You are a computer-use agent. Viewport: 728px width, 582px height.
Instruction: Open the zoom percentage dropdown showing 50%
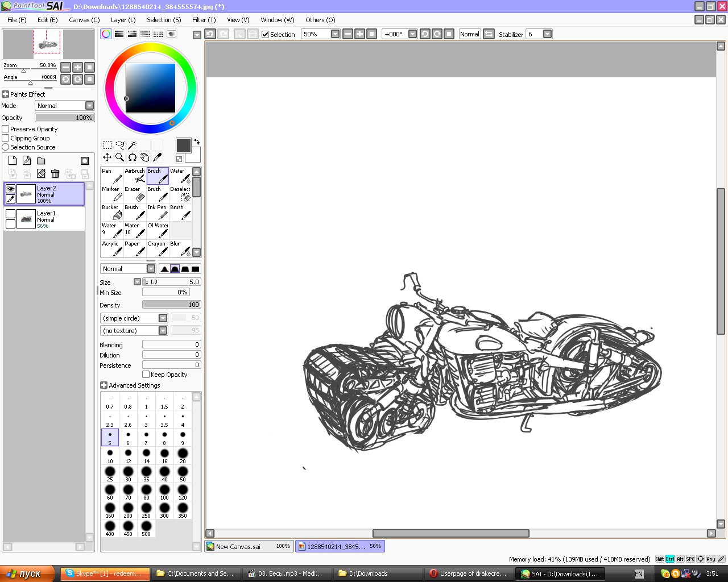click(x=335, y=34)
